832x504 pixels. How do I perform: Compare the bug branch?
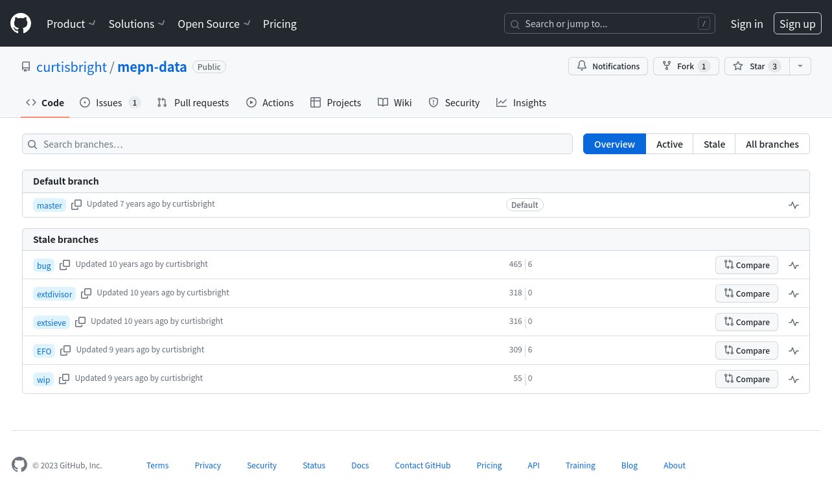746,265
